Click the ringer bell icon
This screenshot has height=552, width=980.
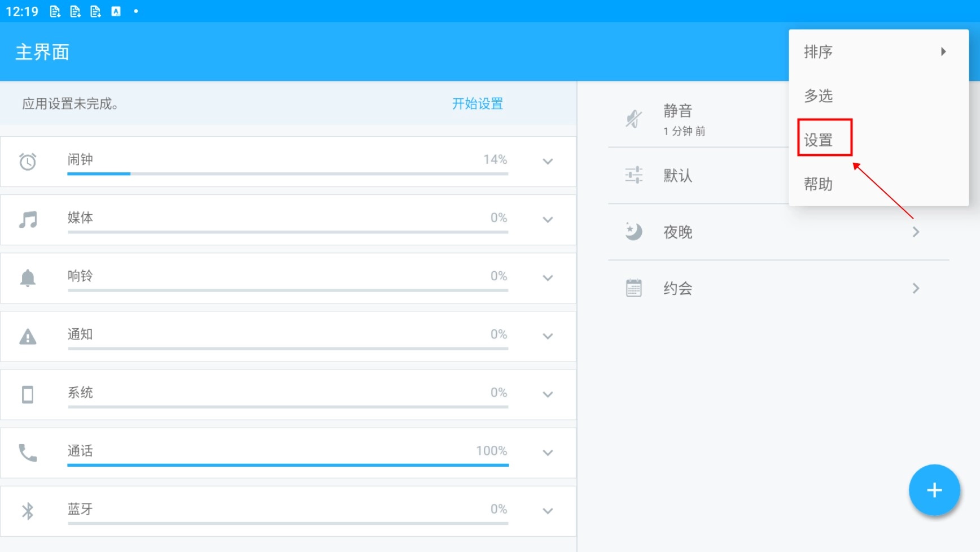point(28,278)
